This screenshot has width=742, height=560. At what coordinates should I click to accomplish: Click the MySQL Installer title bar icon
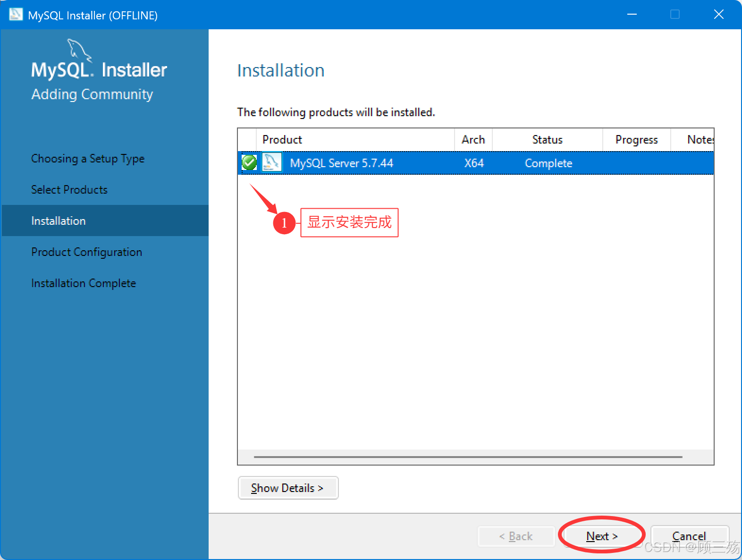point(16,14)
